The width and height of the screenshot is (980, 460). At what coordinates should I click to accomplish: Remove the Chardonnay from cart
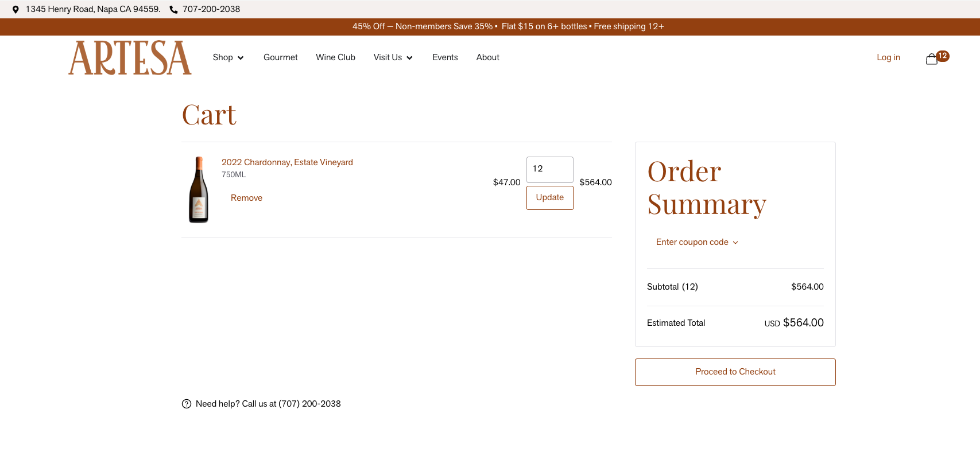pos(246,198)
